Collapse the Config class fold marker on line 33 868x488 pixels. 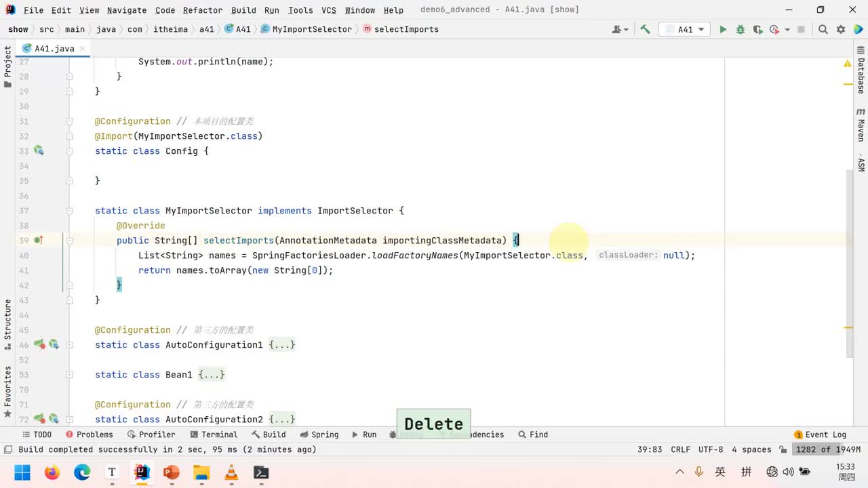(69, 150)
